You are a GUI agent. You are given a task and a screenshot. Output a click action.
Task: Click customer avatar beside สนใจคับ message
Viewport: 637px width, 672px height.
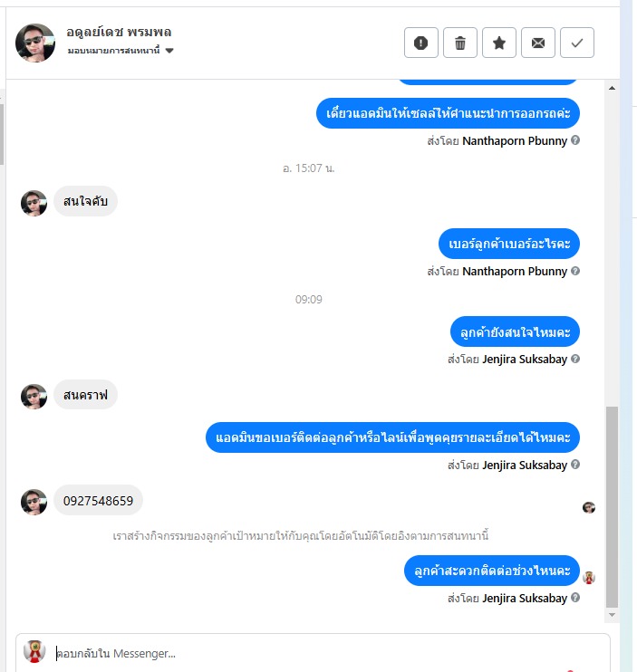pyautogui.click(x=34, y=203)
